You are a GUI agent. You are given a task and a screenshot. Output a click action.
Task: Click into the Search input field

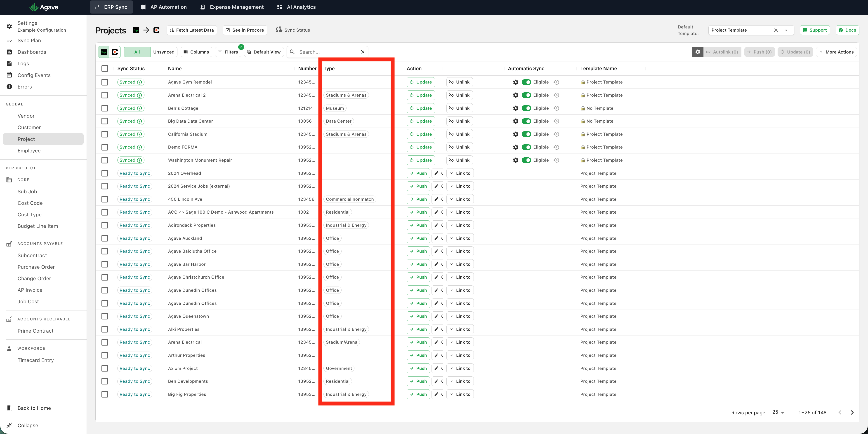[327, 52]
